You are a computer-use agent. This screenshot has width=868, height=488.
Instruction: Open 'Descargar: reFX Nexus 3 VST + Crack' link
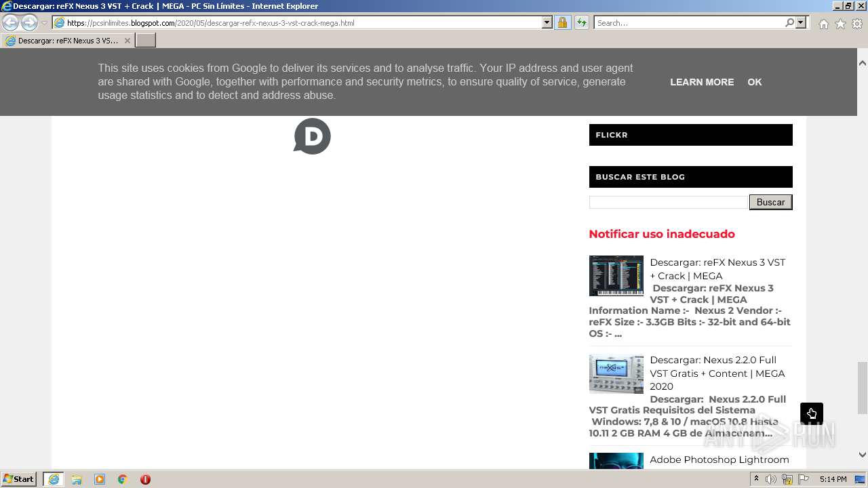pyautogui.click(x=717, y=269)
